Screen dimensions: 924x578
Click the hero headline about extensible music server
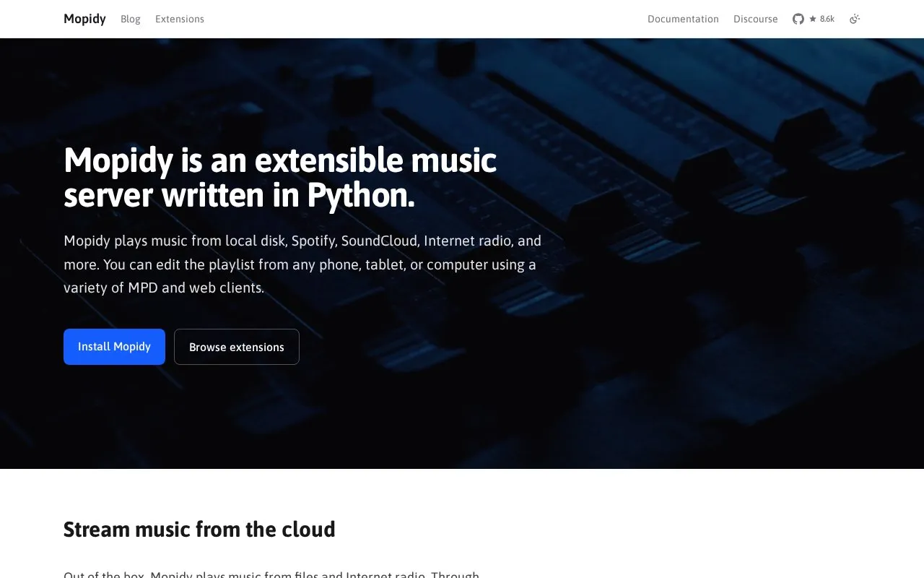[280, 178]
